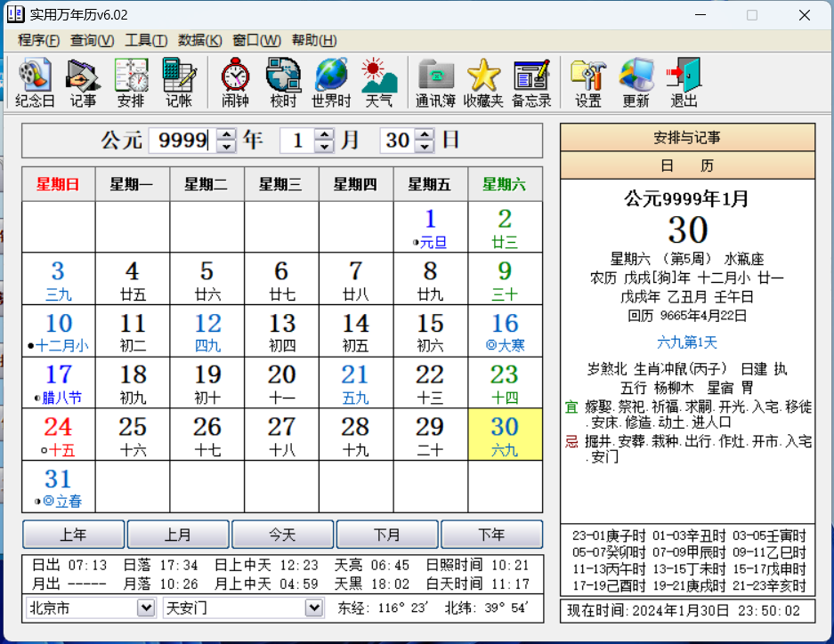Open the 世界时 world time tool
Viewport: 834px width, 644px height.
[x=331, y=82]
